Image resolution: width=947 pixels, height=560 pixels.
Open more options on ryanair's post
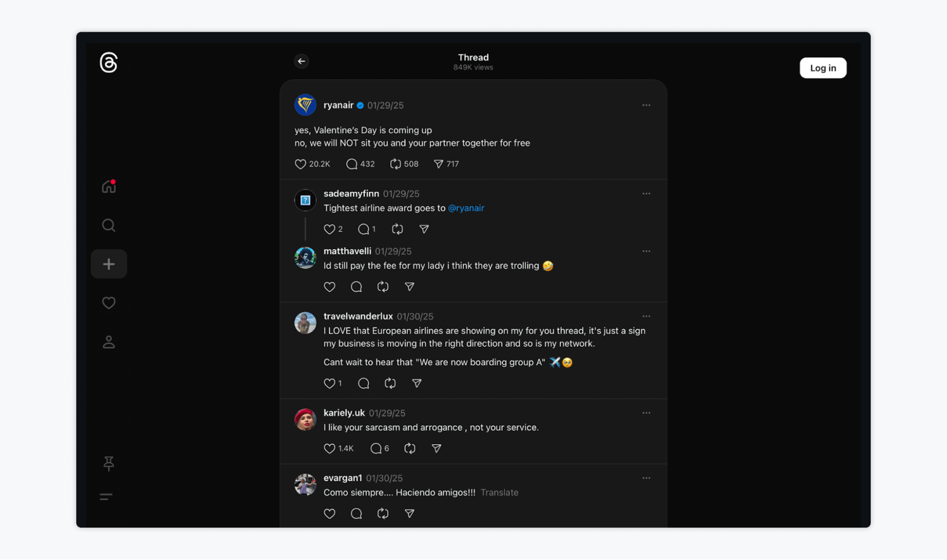point(646,105)
